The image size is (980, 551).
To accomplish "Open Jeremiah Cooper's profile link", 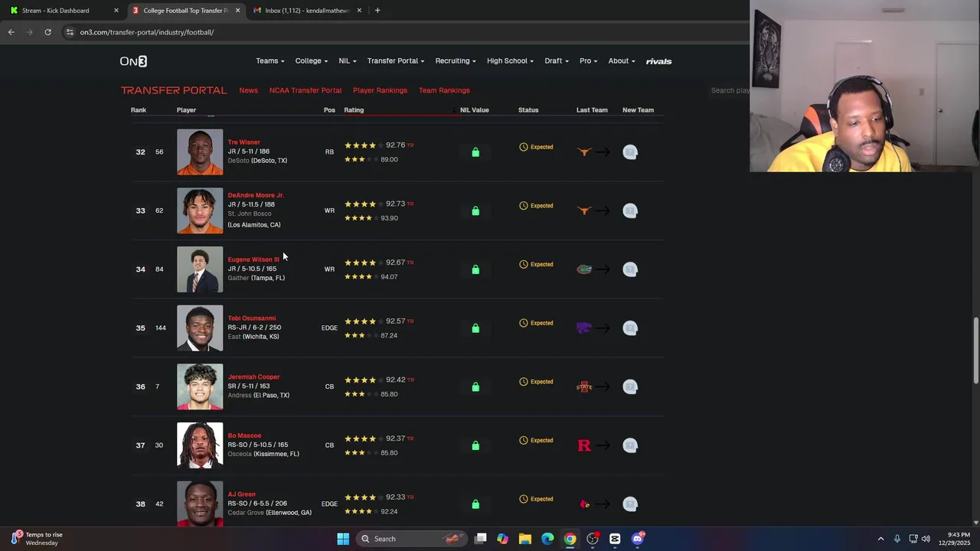I will (x=253, y=377).
